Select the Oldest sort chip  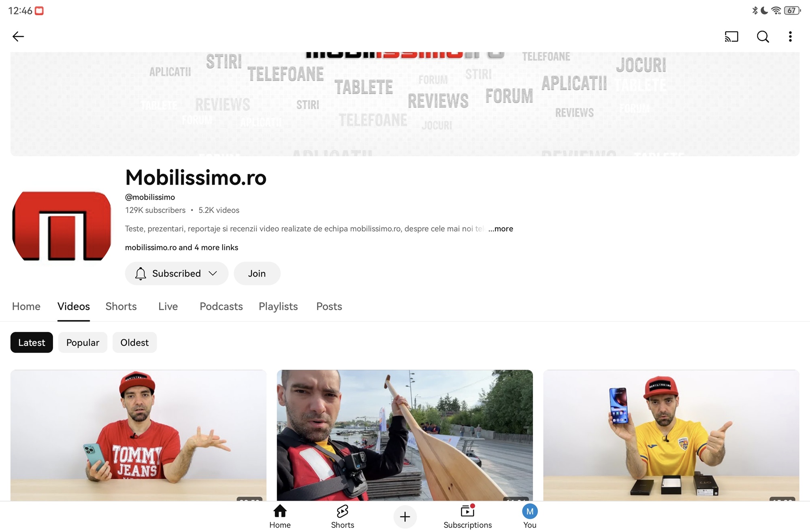click(x=134, y=343)
